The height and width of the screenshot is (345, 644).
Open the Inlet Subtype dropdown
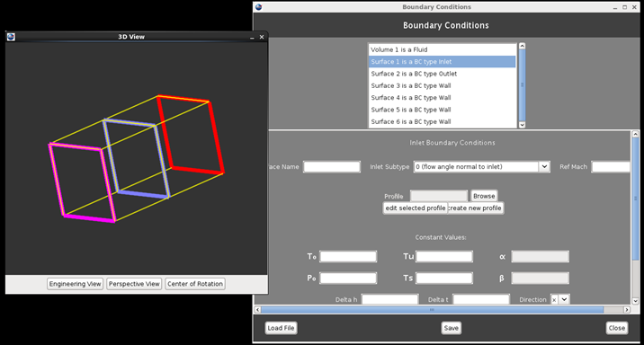pos(544,166)
